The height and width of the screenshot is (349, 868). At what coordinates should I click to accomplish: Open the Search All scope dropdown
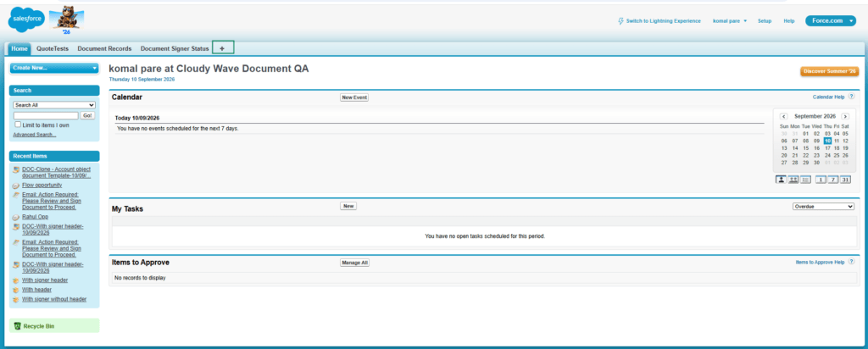tap(54, 105)
